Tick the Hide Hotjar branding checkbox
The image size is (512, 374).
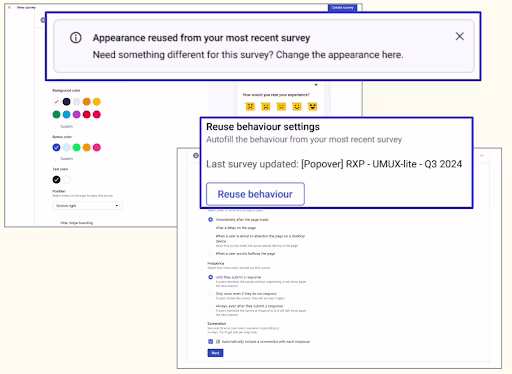56,223
